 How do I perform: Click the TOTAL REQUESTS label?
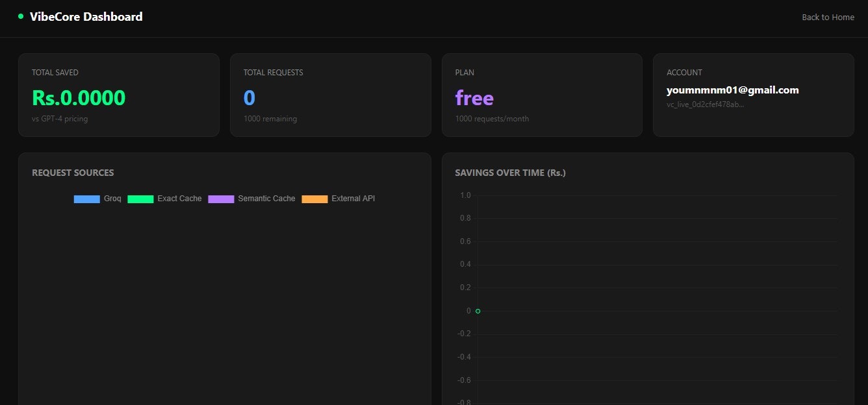point(274,73)
